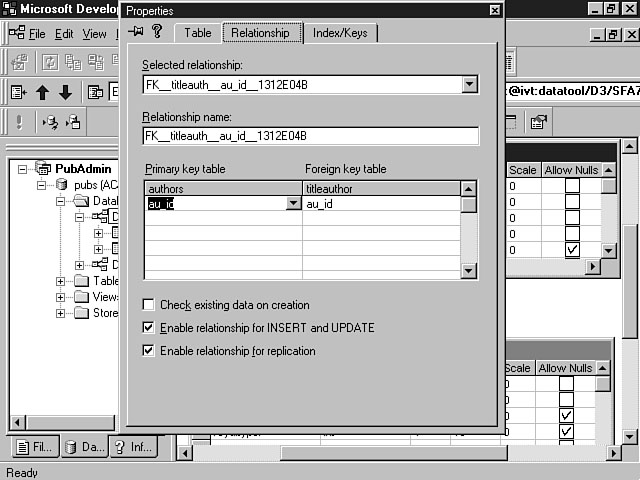Click the exclamation mark run icon
Image resolution: width=640 pixels, height=480 pixels.
(19, 123)
